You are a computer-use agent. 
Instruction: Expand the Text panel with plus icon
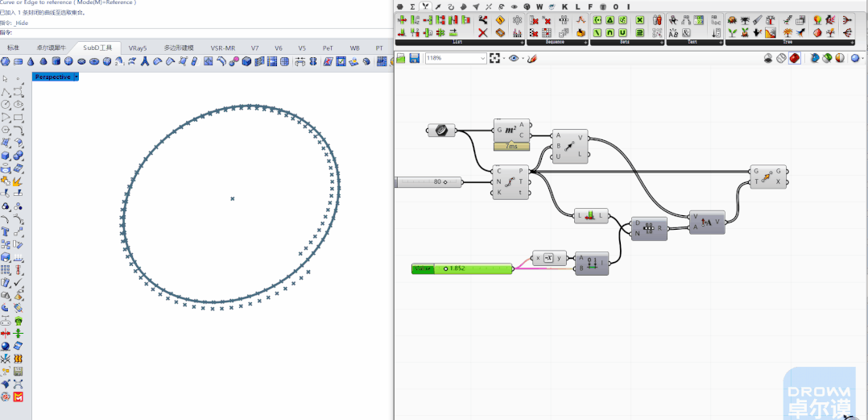721,43
